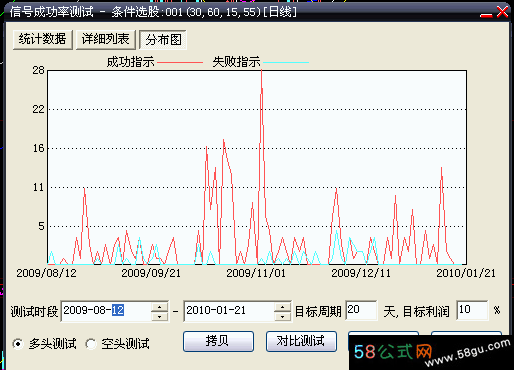Click the 2009/11/01 axis date label
The image size is (514, 370).
(256, 273)
